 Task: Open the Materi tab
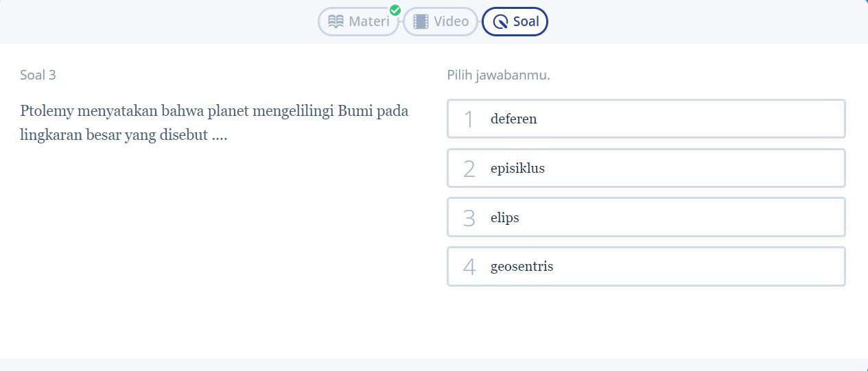coord(358,21)
